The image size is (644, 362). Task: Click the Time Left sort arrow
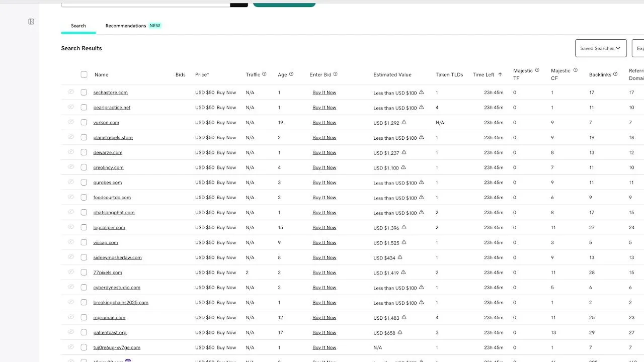tap(500, 74)
